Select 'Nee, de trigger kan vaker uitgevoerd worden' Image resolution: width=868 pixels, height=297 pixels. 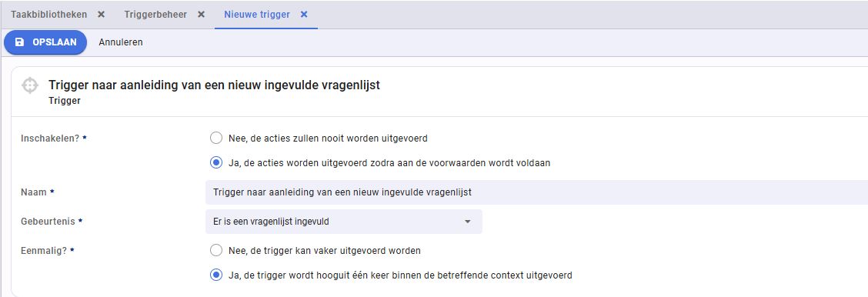216,251
